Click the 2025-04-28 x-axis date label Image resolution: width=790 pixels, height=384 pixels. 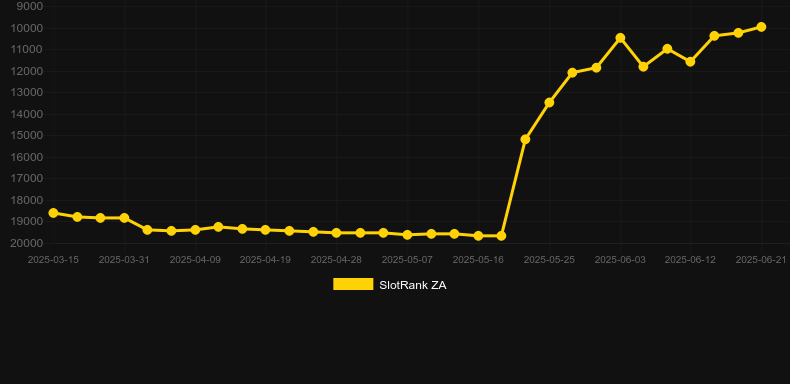(x=337, y=260)
